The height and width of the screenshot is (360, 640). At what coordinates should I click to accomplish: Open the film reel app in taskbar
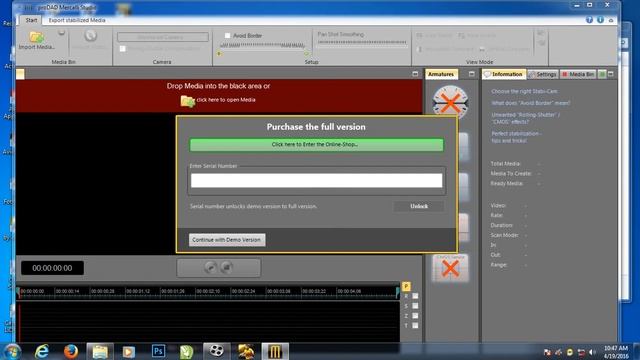click(216, 351)
